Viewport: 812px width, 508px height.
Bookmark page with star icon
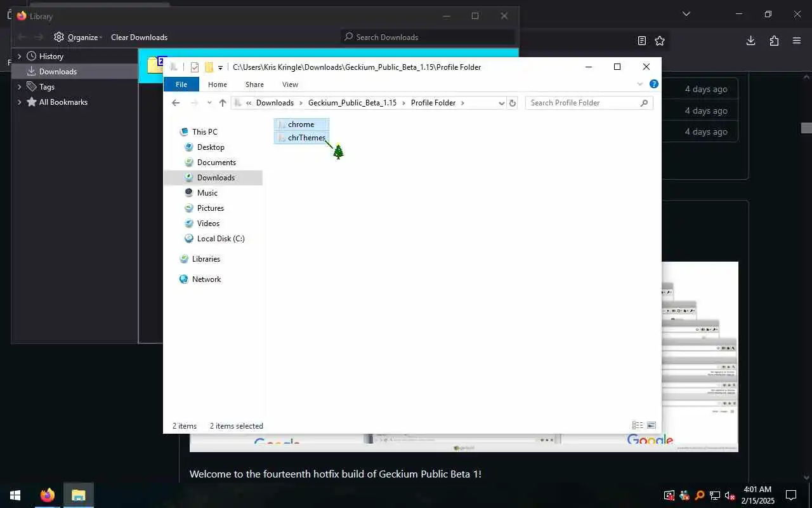(x=660, y=41)
